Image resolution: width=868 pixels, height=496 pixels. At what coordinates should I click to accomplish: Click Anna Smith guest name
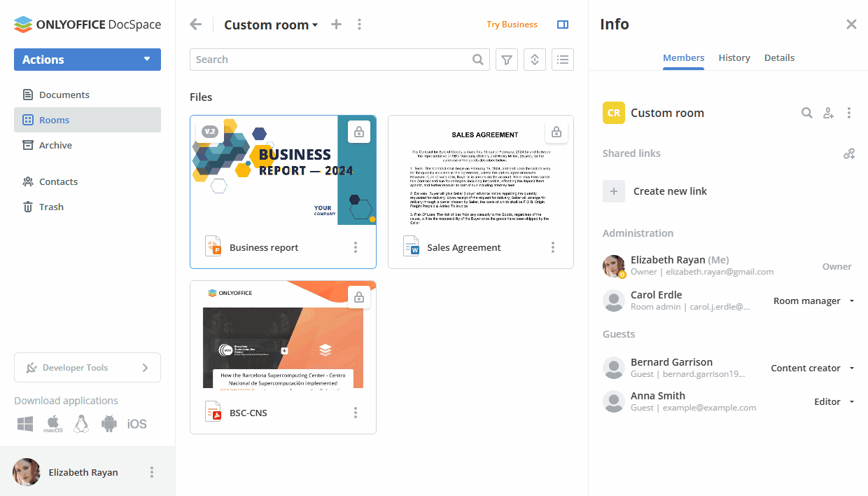pyautogui.click(x=657, y=396)
